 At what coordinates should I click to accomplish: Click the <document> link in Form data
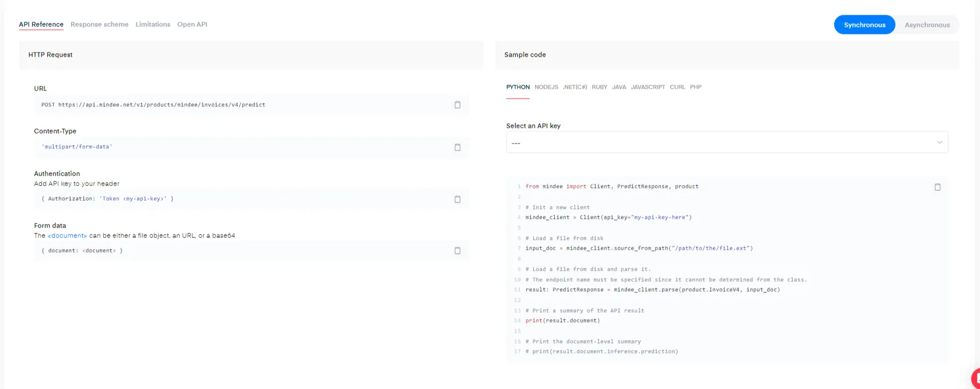pyautogui.click(x=67, y=236)
